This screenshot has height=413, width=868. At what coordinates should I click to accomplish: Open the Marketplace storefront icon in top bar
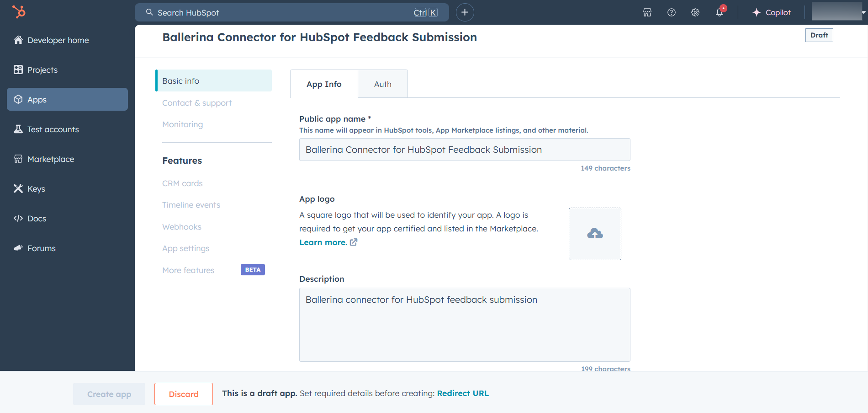pyautogui.click(x=647, y=13)
